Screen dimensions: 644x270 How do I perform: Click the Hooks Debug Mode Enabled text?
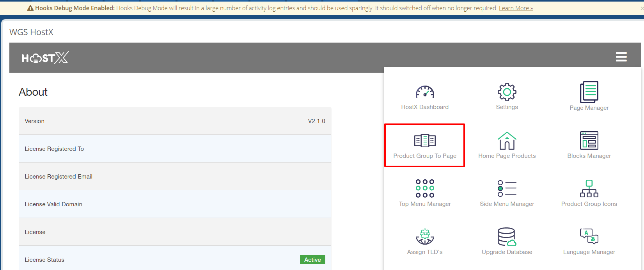[75, 8]
